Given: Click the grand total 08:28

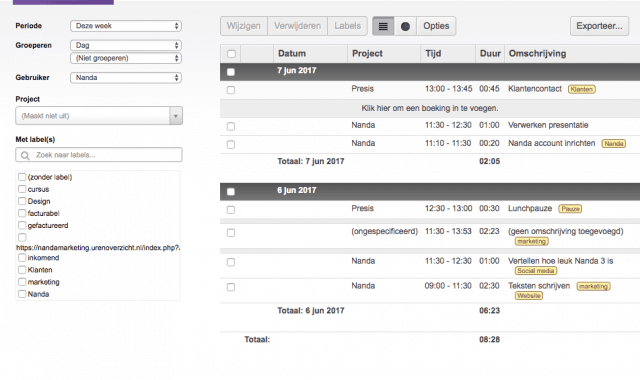Looking at the screenshot, I should point(489,339).
